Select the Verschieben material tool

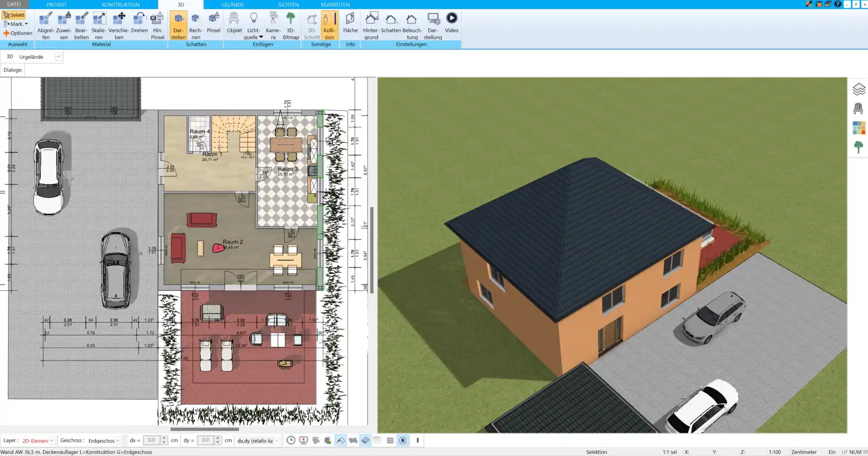coord(119,26)
